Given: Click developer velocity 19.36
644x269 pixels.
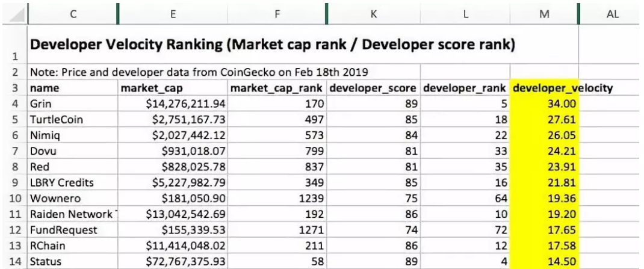Looking at the screenshot, I should (x=545, y=199).
